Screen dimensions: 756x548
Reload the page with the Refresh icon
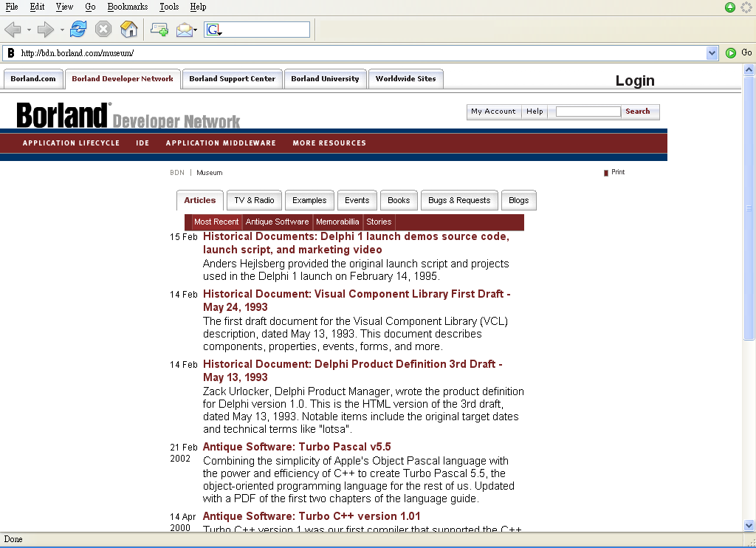coord(78,30)
